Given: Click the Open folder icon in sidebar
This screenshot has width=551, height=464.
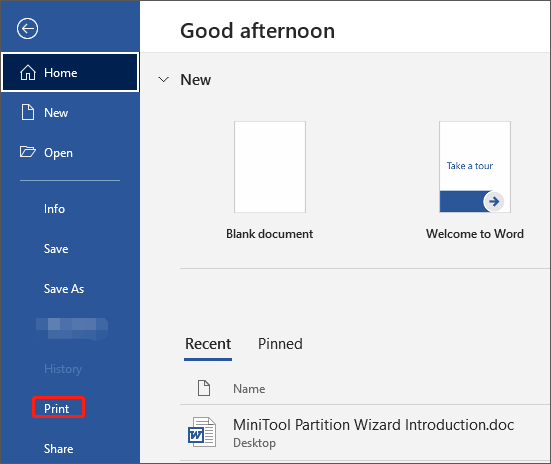Looking at the screenshot, I should (x=27, y=152).
